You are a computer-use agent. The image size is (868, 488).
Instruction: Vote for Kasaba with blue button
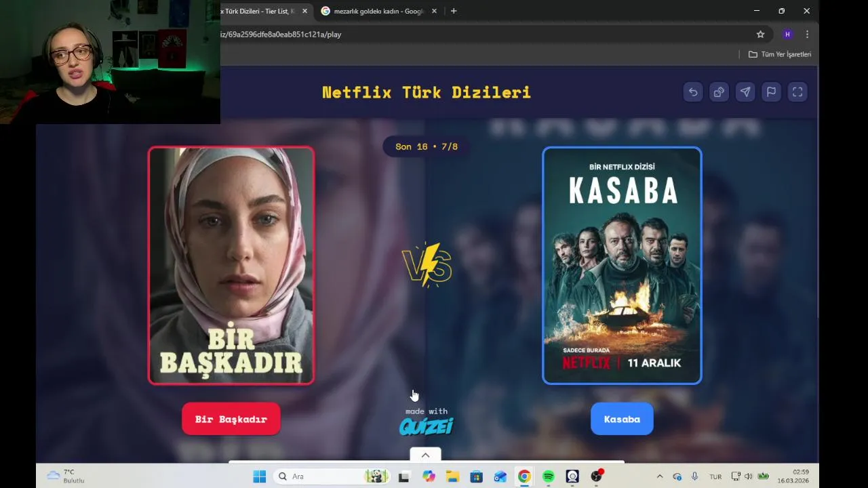click(x=622, y=419)
